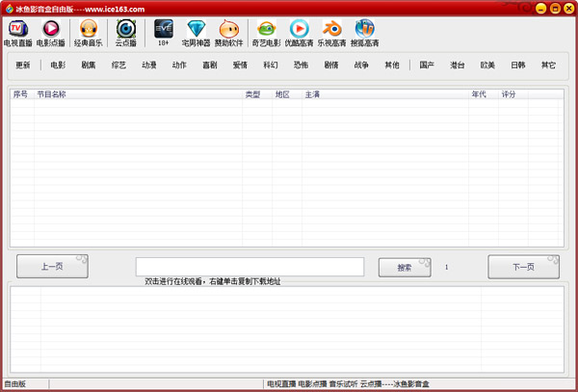This screenshot has width=578, height=392.
Task: Open 搜狐高清 Sohu HD
Action: 365,33
